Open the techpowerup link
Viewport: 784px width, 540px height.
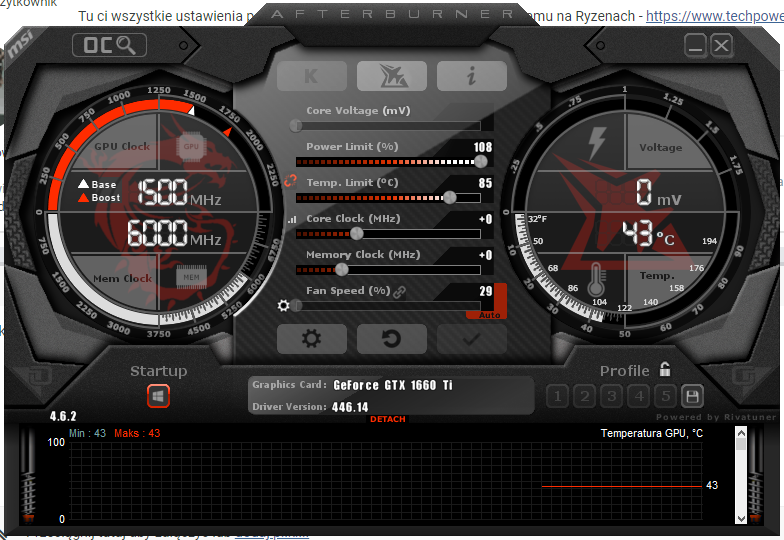point(714,16)
